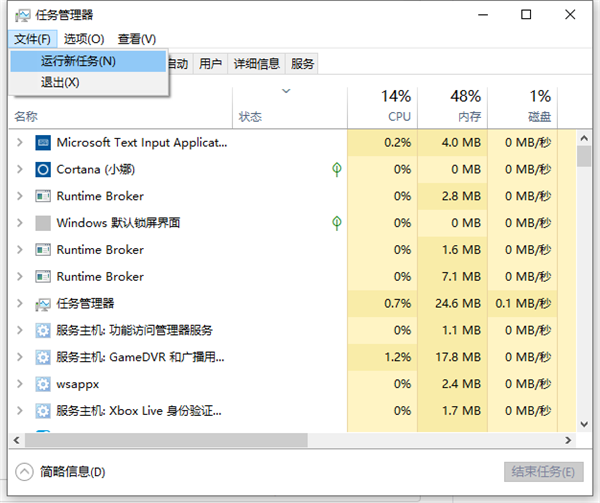600x503 pixels.
Task: Expand the 功能访问管理器服务 service host row
Action: tap(19, 330)
